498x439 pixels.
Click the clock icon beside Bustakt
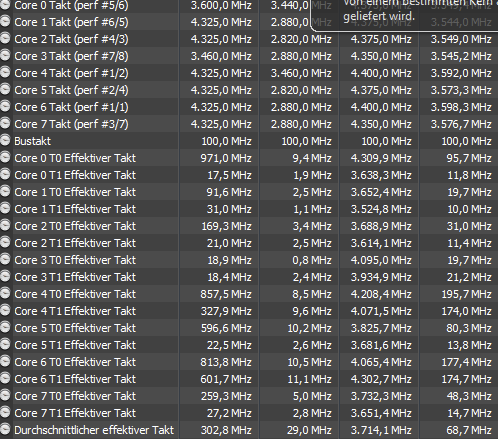click(x=5, y=141)
